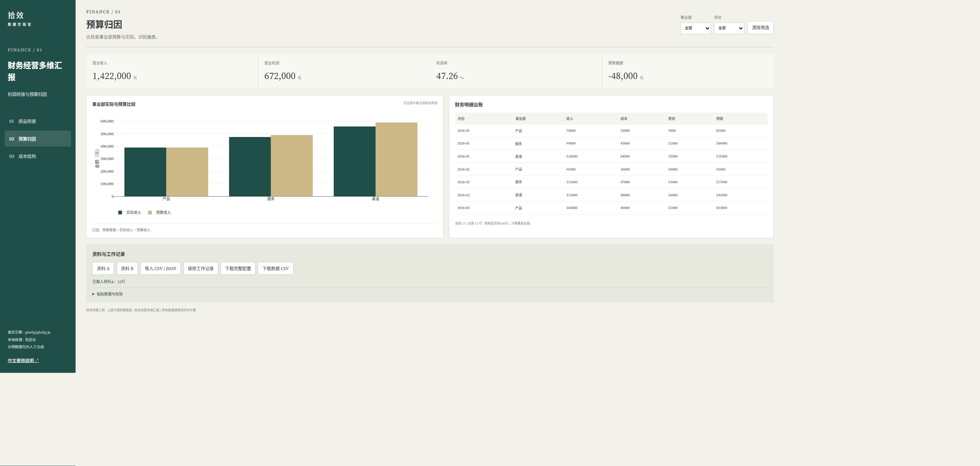Viewport: 980px width, 466px height.
Task: Click 导入 CSV / JSON button
Action: [161, 269]
